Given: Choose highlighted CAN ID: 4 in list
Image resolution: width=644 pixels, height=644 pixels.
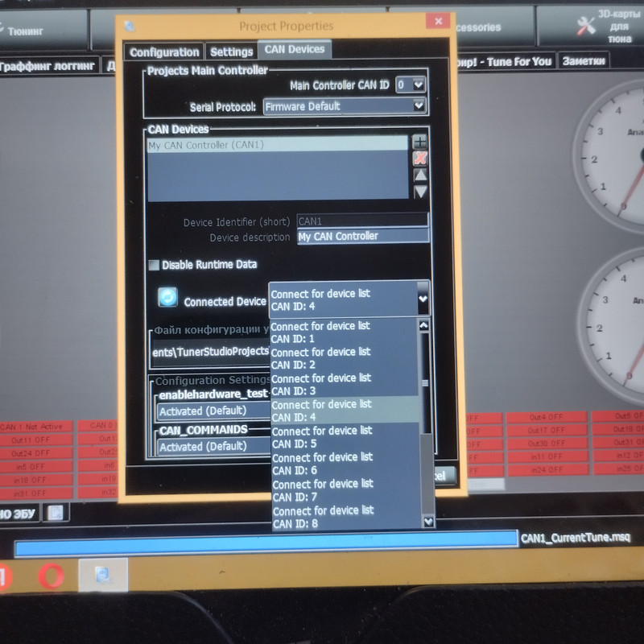Looking at the screenshot, I should point(345,411).
